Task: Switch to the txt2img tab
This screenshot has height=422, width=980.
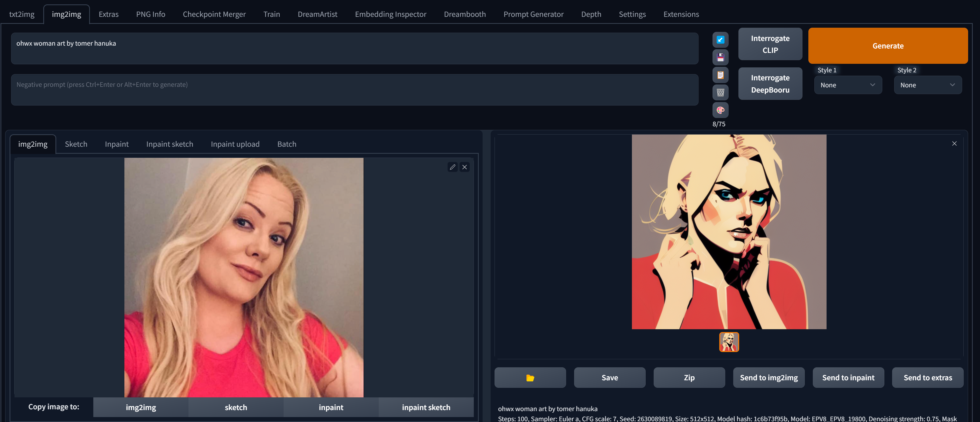Action: 22,15
